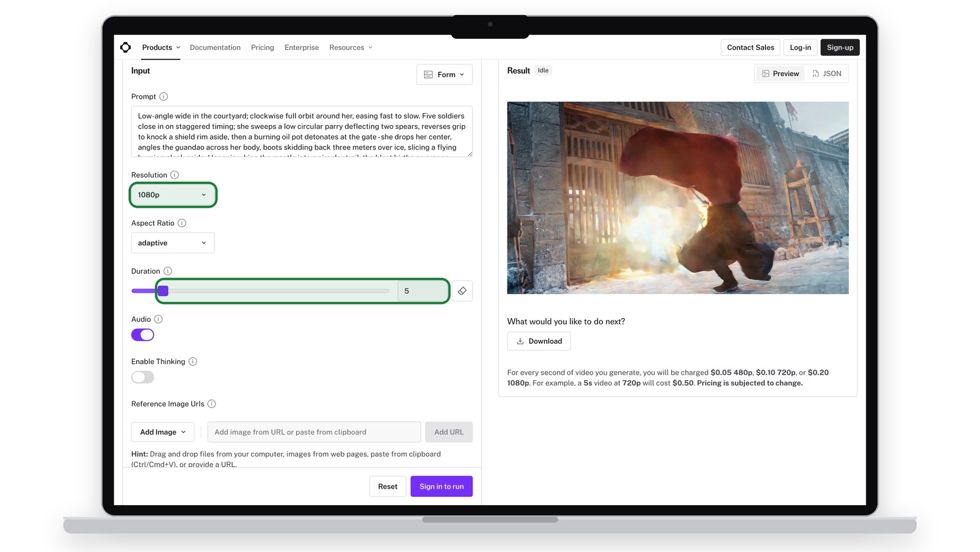
Task: Go to Documentation page
Action: tap(215, 48)
